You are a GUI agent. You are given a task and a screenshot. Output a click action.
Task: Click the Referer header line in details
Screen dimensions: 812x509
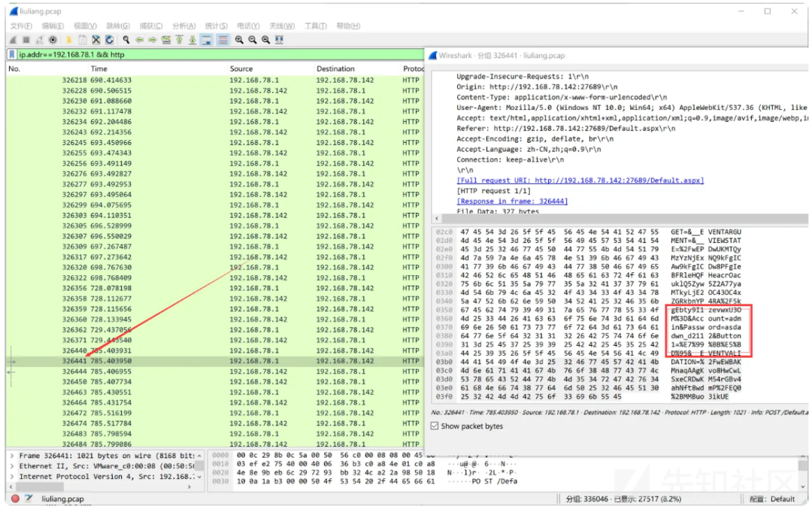click(565, 129)
